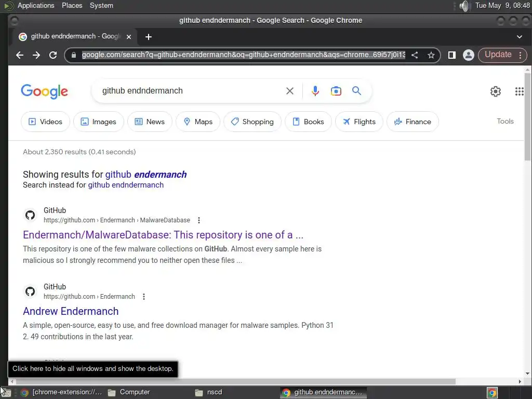Open the Endermanch/MalwareDatabase result link
532x399 pixels.
[163, 235]
